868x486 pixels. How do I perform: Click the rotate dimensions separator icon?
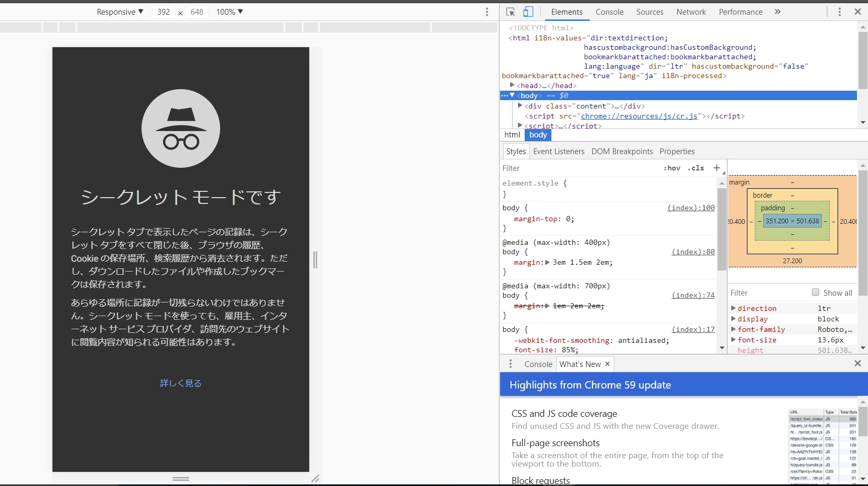tap(180, 13)
